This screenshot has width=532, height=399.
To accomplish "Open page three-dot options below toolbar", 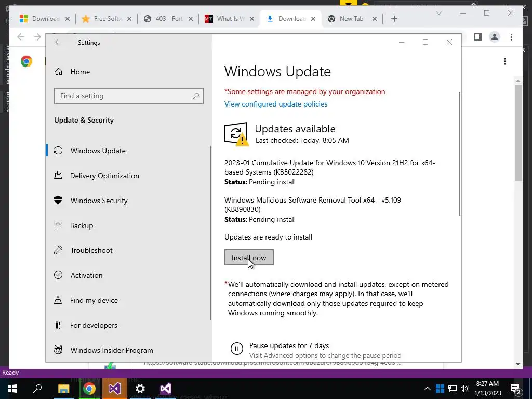I will click(505, 61).
